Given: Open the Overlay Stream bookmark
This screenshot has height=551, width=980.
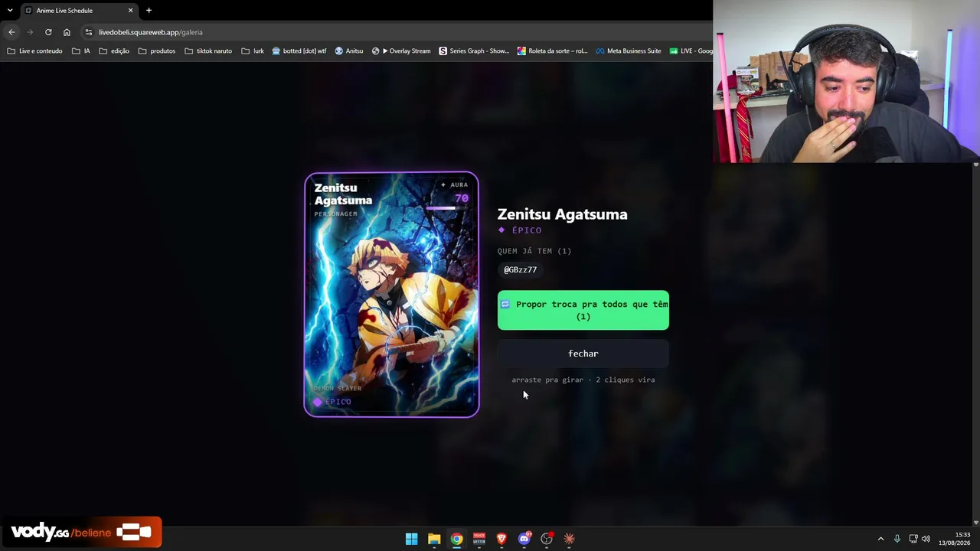Looking at the screenshot, I should pos(401,51).
